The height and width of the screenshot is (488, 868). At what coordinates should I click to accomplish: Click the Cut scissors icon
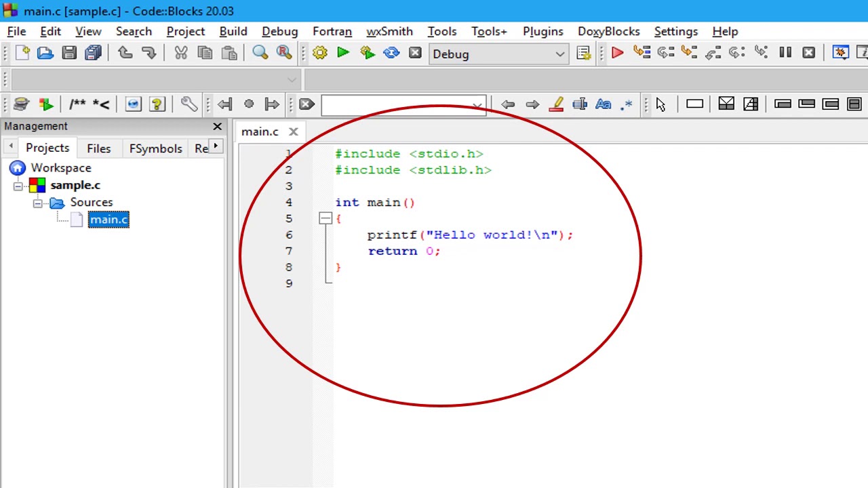pos(180,54)
